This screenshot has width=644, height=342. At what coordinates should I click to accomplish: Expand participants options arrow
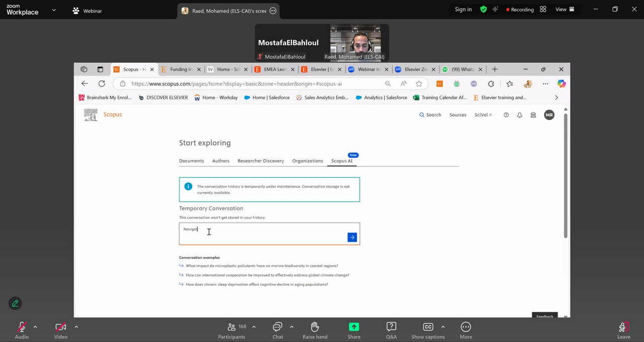pyautogui.click(x=254, y=327)
